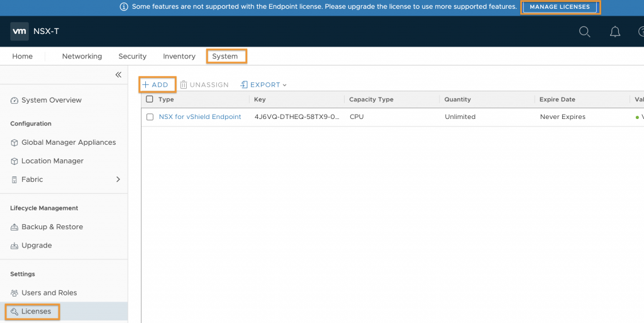Click the ADD license button
644x323 pixels.
pyautogui.click(x=155, y=84)
